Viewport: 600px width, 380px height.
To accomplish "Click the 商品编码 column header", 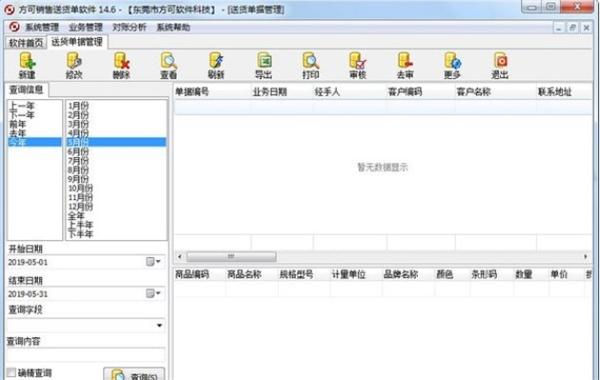I will pos(200,274).
